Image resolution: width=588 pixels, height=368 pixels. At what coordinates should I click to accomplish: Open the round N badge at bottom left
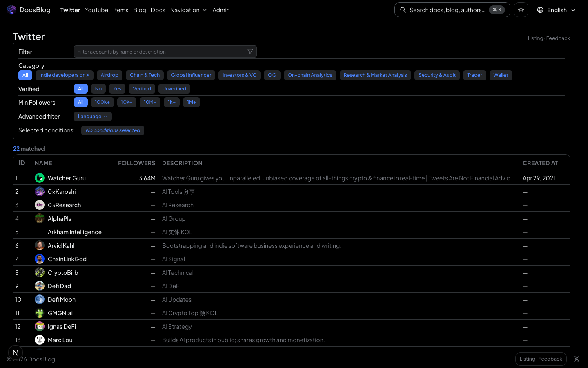[15, 352]
